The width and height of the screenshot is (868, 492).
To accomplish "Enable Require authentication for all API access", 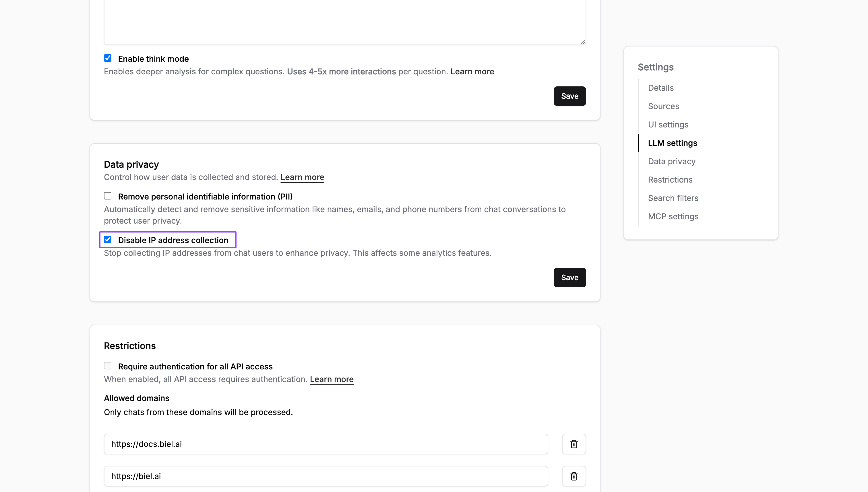I will tap(107, 366).
